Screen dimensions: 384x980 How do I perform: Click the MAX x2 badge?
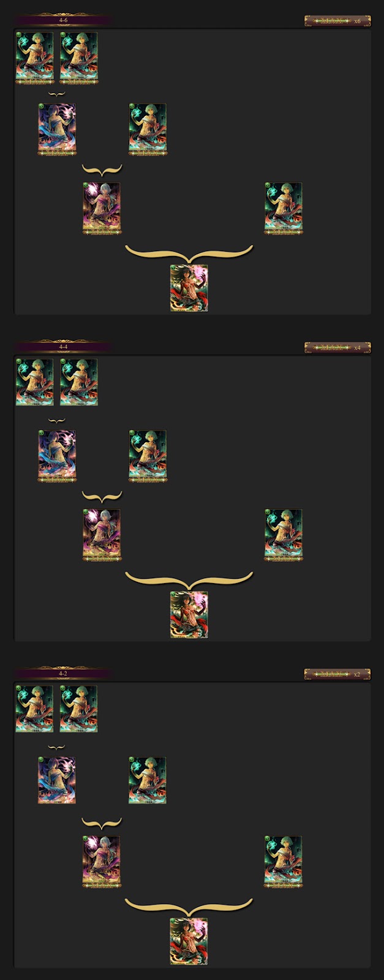pos(337,674)
